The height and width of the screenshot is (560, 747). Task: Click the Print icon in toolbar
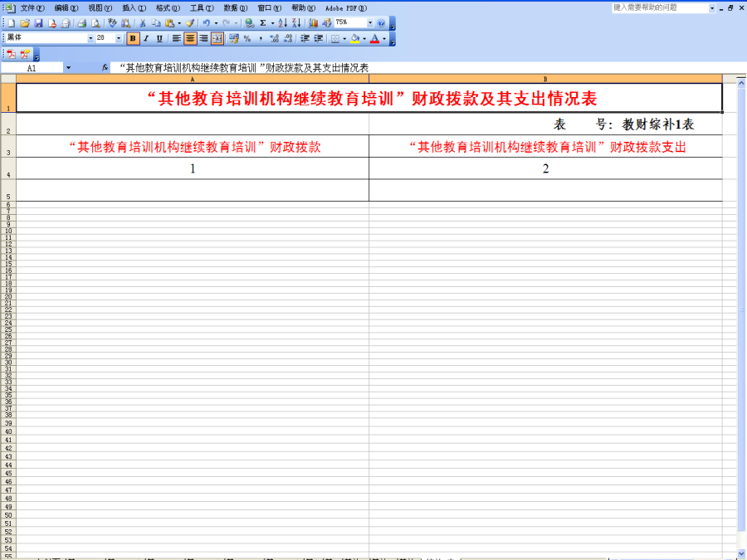click(81, 23)
